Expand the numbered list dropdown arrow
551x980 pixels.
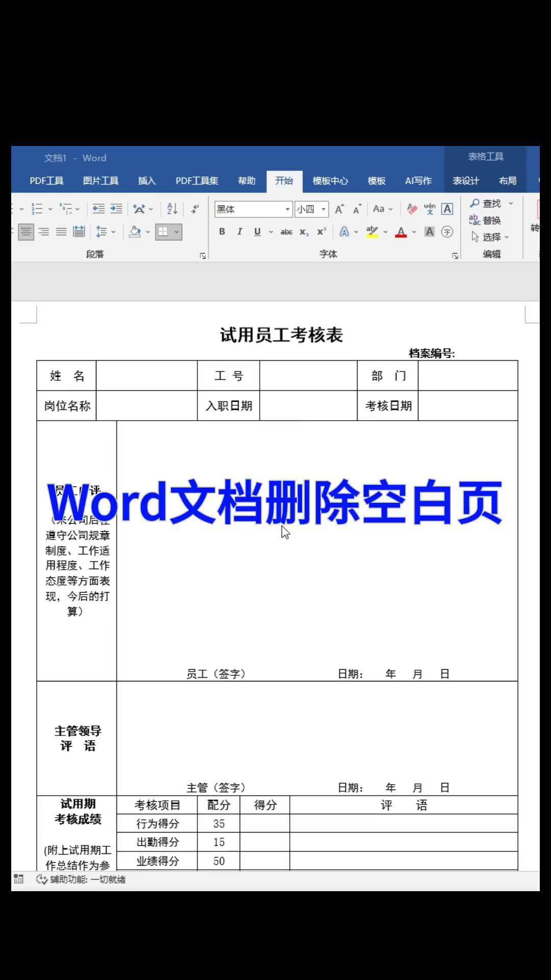tap(50, 209)
